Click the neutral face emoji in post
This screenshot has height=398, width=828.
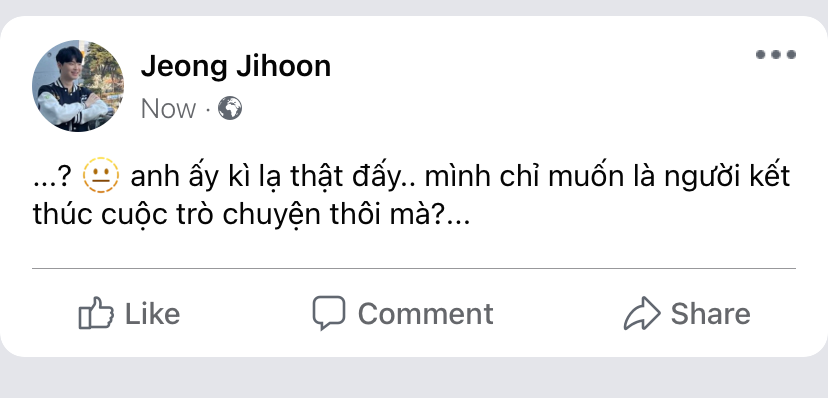(101, 175)
